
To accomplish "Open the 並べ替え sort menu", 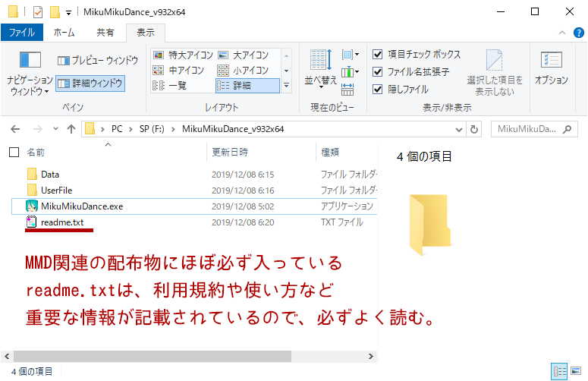I will (x=321, y=68).
